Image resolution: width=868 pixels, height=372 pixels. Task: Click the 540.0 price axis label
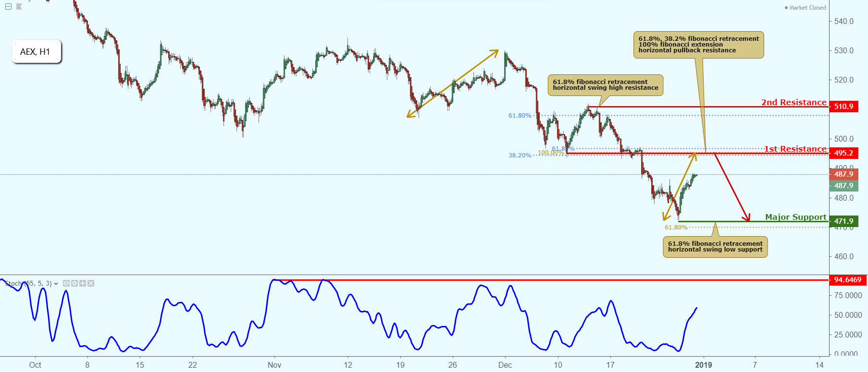[844, 21]
